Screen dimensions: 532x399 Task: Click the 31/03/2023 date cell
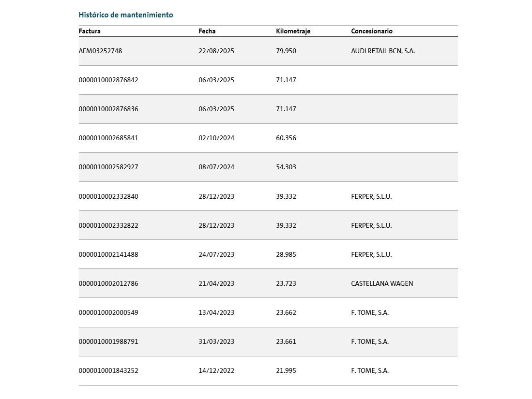coord(216,342)
